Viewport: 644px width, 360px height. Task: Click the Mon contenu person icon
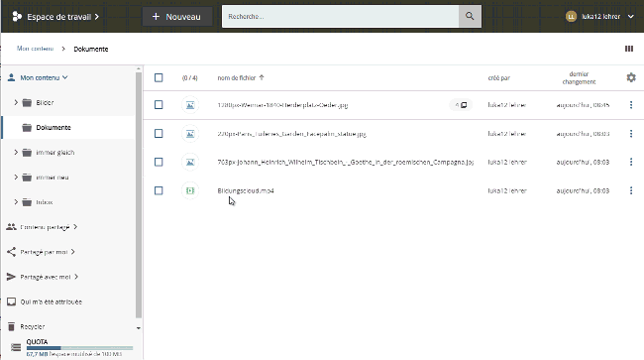[12, 77]
